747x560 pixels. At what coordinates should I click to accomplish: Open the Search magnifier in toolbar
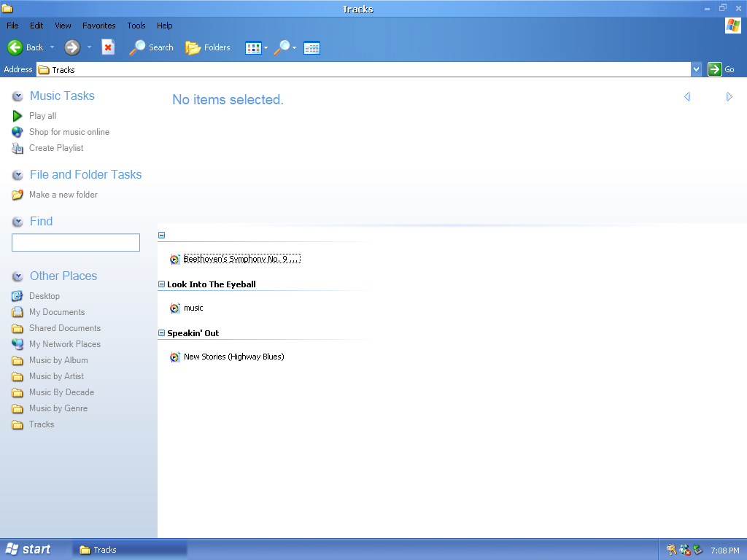[x=151, y=47]
